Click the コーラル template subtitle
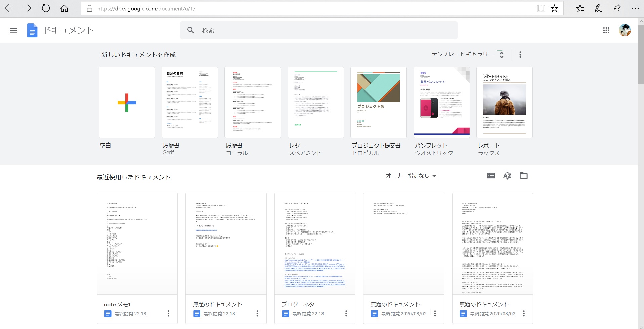 [x=237, y=153]
